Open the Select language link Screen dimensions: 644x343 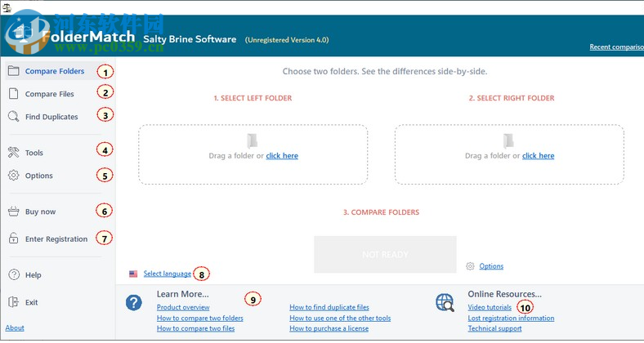click(168, 274)
